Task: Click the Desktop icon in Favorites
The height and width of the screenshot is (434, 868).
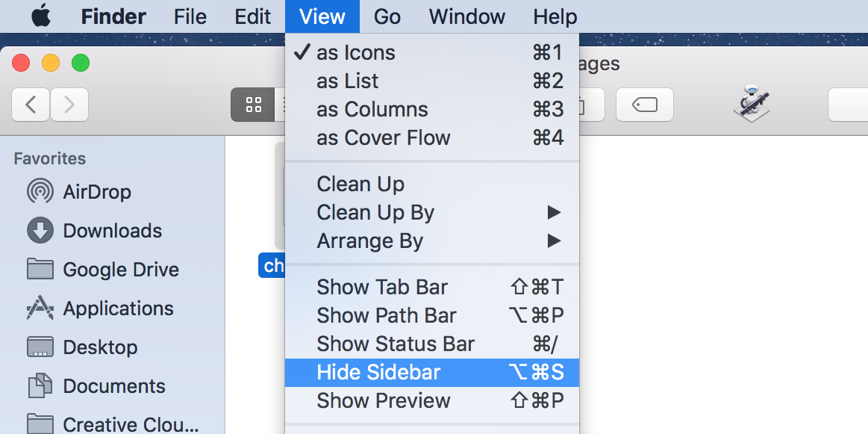Action: click(40, 347)
